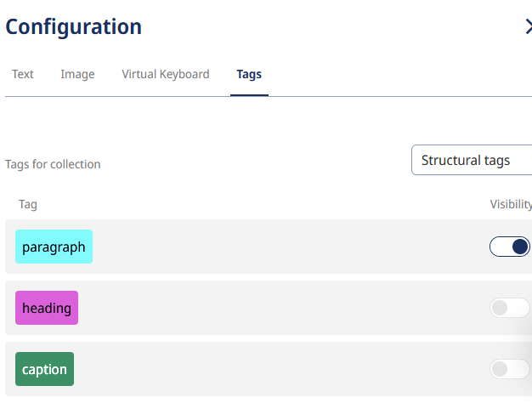
Task: Click the magenta heading tag label
Action: coord(47,308)
